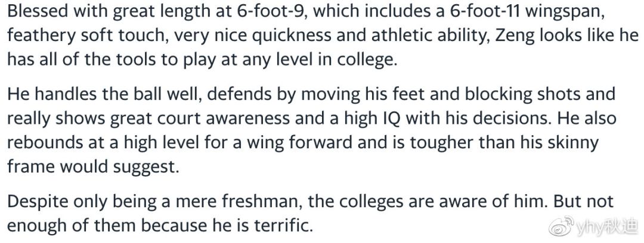Screen dimensions: 644x243
Task: Click the word "college." ending first paragraph
Action: [x=367, y=61]
